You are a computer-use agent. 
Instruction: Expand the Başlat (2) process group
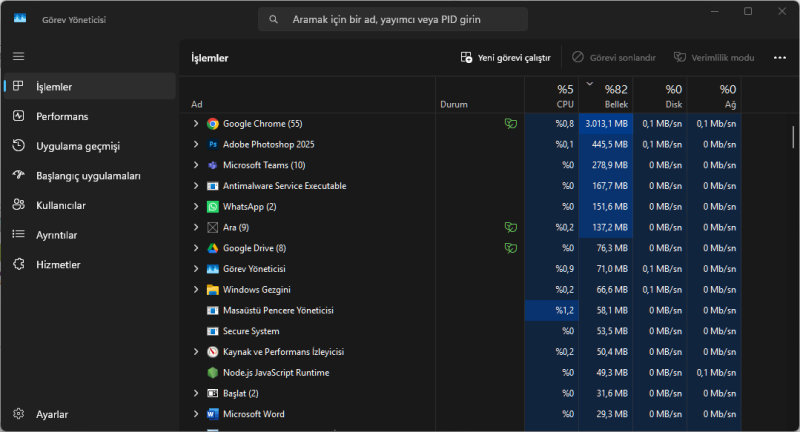tap(196, 393)
